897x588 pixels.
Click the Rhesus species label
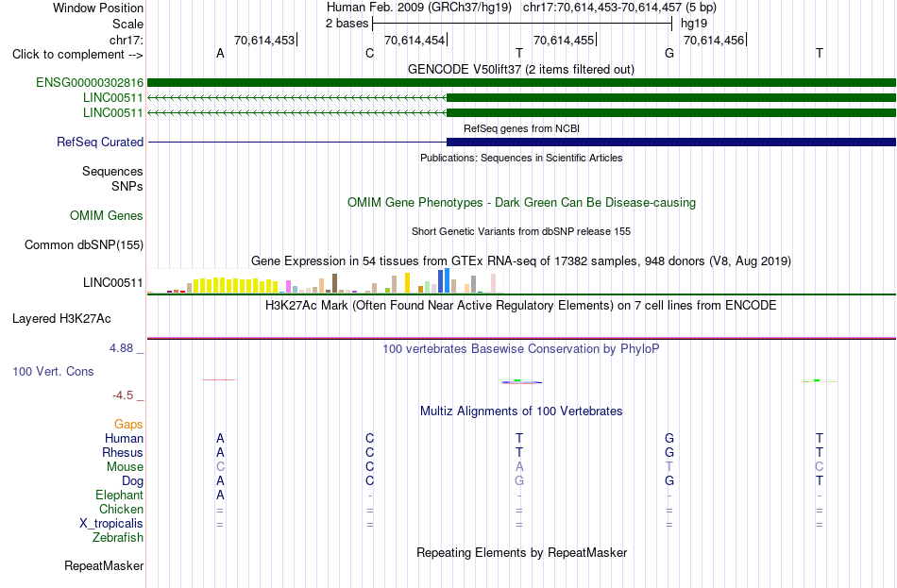click(x=123, y=452)
